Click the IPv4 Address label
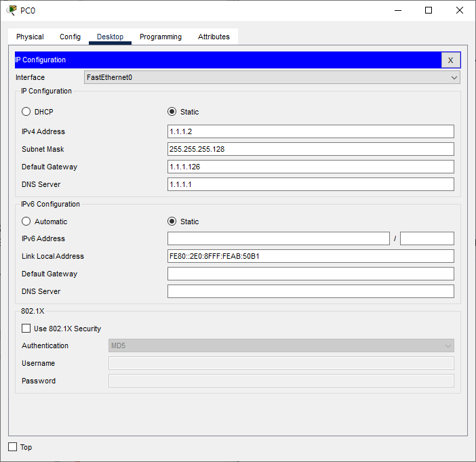The height and width of the screenshot is (462, 476). (x=43, y=131)
